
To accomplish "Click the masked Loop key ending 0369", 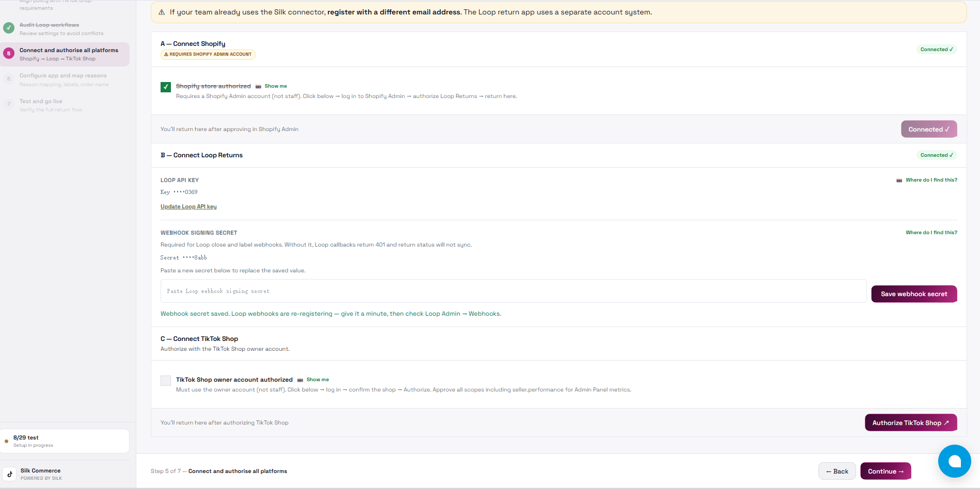I will pos(179,192).
